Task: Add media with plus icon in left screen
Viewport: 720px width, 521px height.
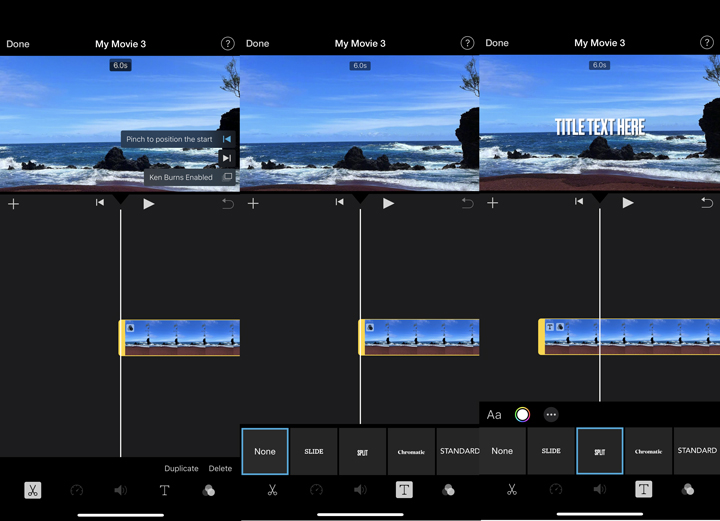Action: click(x=14, y=204)
